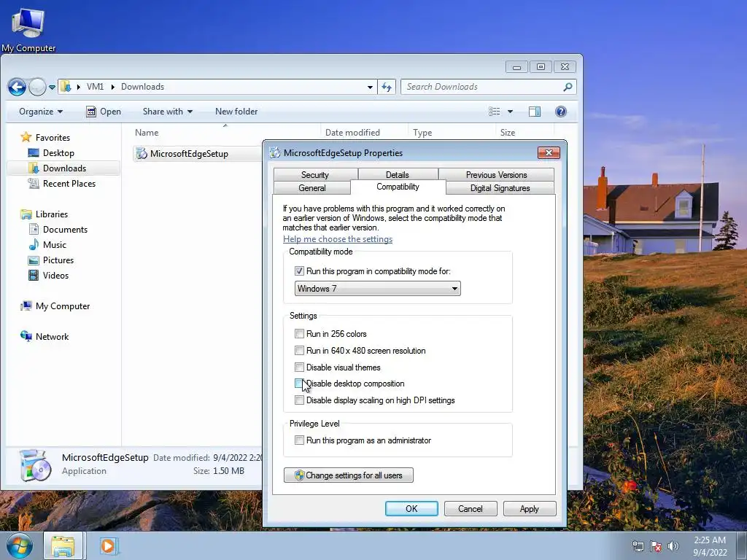The width and height of the screenshot is (747, 560).
Task: Change view with the views icon
Action: click(x=495, y=112)
